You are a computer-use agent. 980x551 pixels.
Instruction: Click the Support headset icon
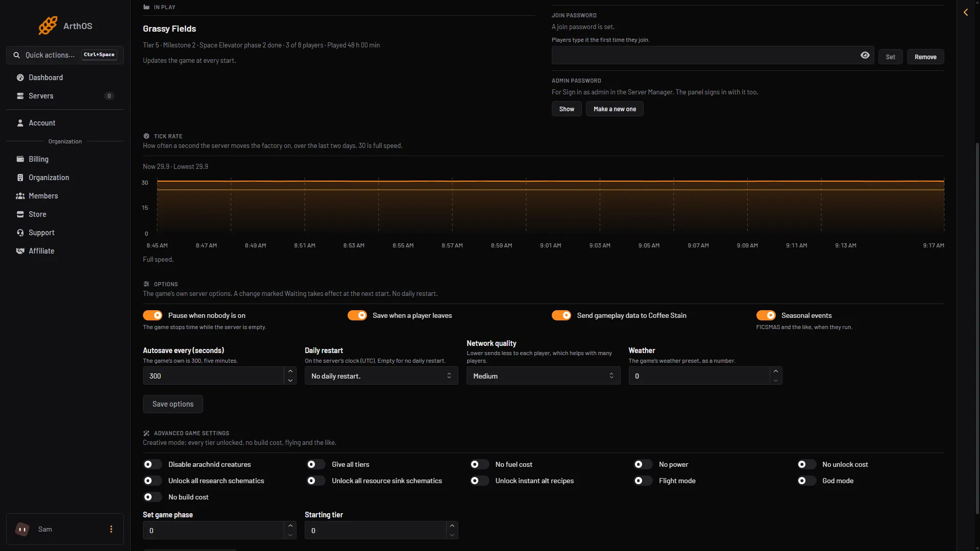[20, 233]
